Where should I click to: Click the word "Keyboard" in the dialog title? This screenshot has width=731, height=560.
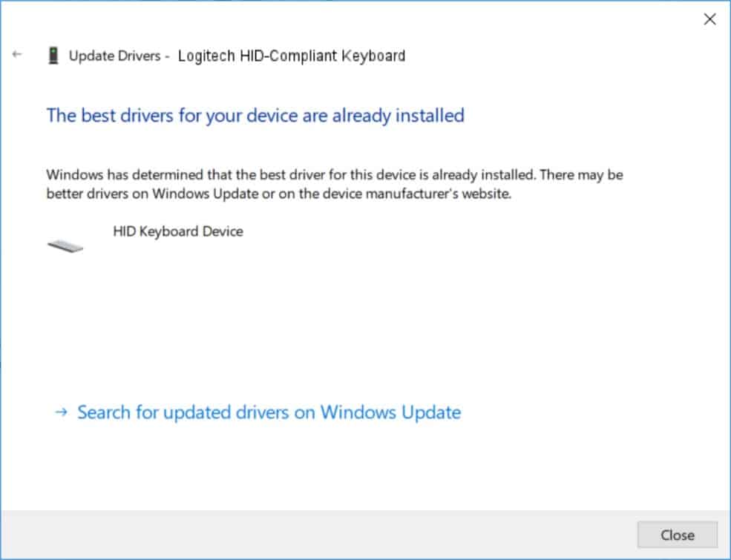[x=373, y=56]
